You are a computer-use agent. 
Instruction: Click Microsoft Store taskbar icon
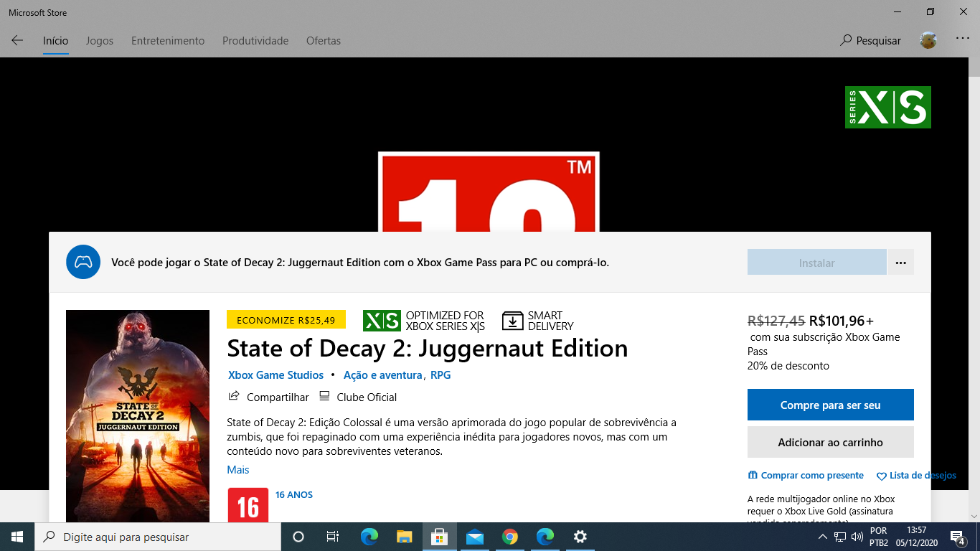[x=440, y=537]
